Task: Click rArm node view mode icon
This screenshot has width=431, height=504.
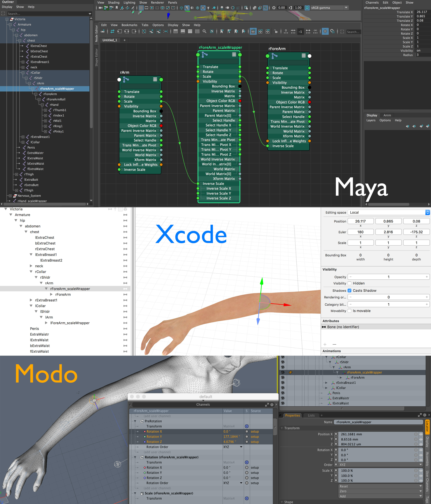Action: coord(155,79)
